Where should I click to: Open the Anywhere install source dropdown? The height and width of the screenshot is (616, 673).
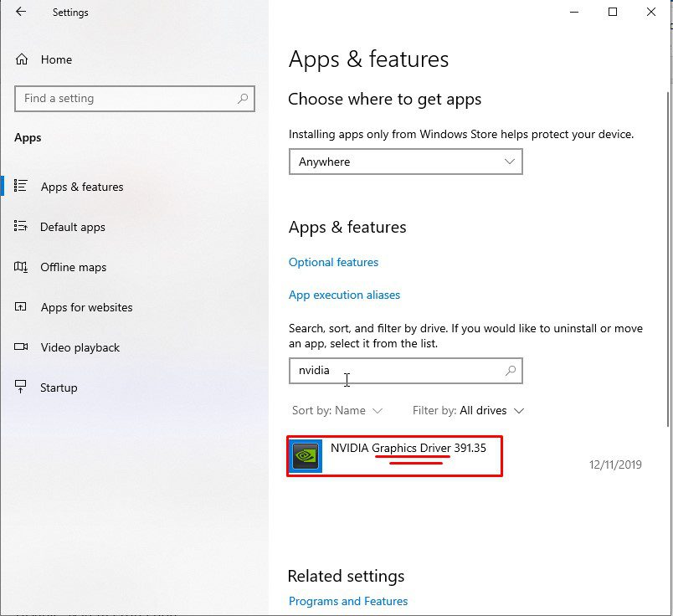click(x=406, y=162)
